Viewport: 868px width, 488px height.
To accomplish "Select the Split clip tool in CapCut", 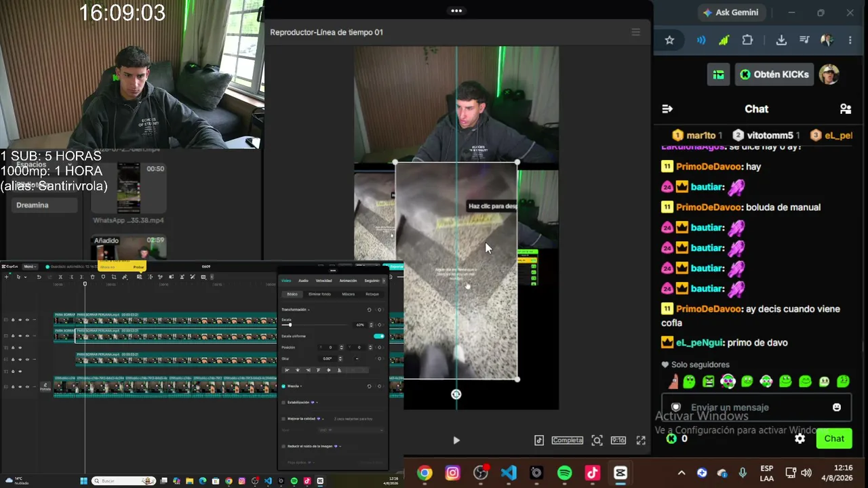I will 60,277.
